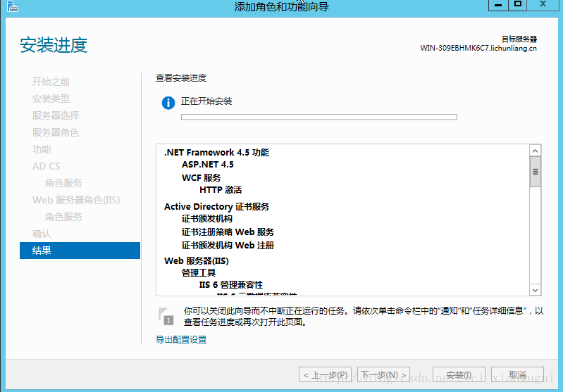Click the scroll down arrow in feature list
The height and width of the screenshot is (392, 563).
click(x=535, y=290)
